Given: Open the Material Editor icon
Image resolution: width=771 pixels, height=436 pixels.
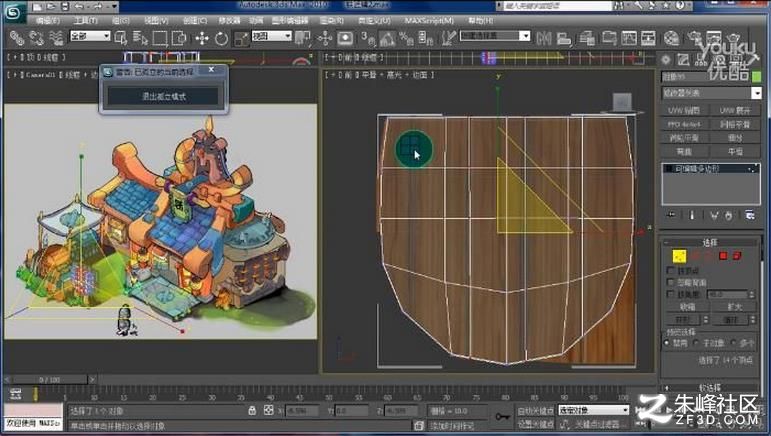Looking at the screenshot, I should click(x=671, y=38).
